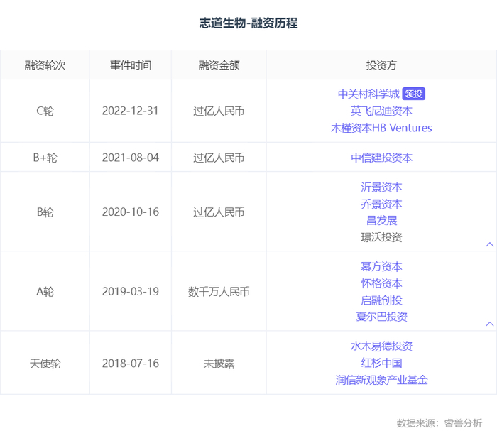
Task: Click the 融资轮次 column header
Action: pos(45,65)
